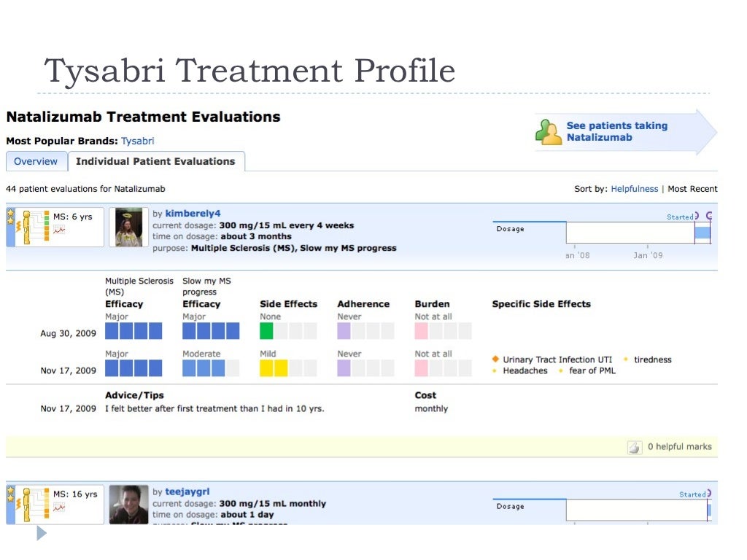747x560 pixels.
Task: Click the blue dosage bar on kimberely4's timeline
Action: coord(703,233)
